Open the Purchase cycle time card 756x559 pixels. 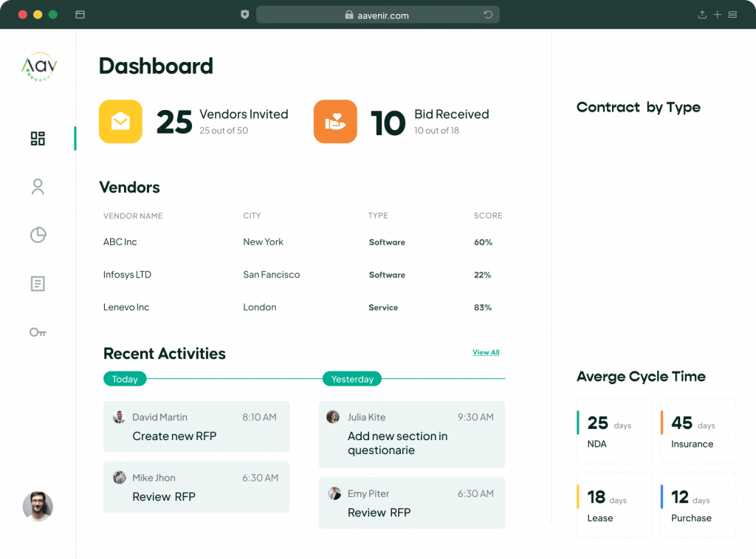(698, 505)
